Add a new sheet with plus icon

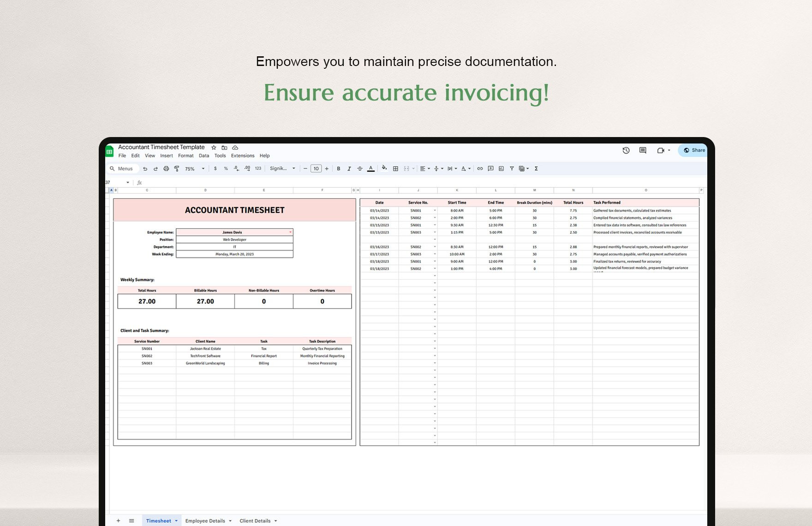pos(119,521)
